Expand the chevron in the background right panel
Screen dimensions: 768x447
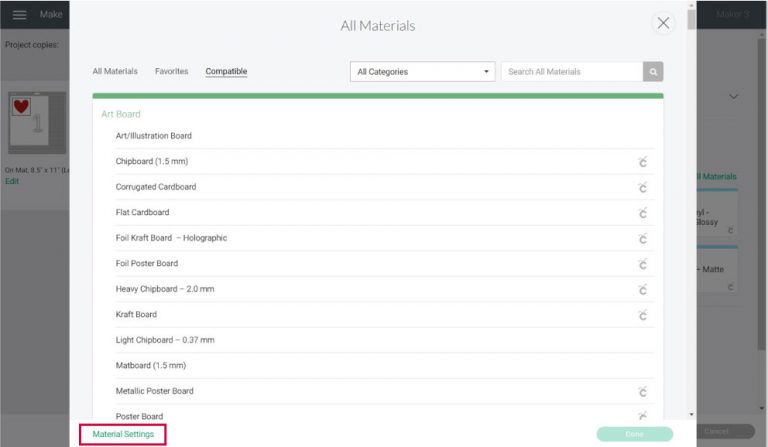[x=733, y=96]
